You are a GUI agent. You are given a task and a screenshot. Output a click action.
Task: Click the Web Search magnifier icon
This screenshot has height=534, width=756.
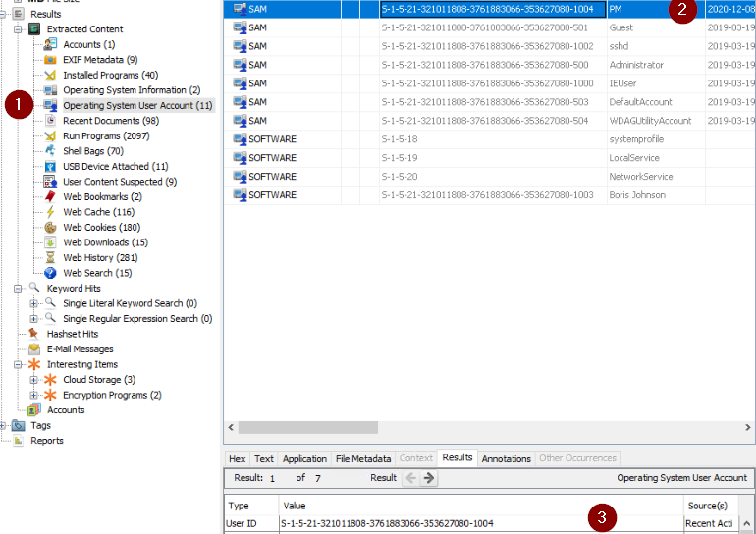[50, 273]
